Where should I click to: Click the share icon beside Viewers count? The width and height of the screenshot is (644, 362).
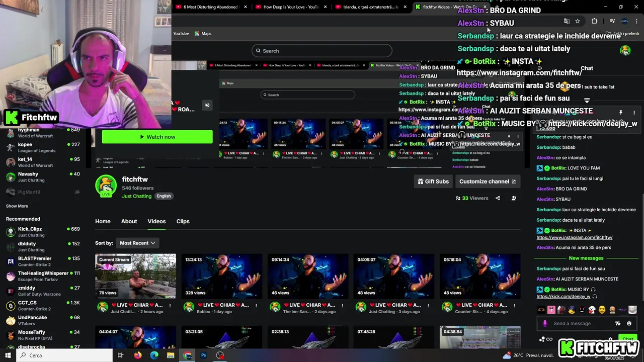click(x=498, y=198)
